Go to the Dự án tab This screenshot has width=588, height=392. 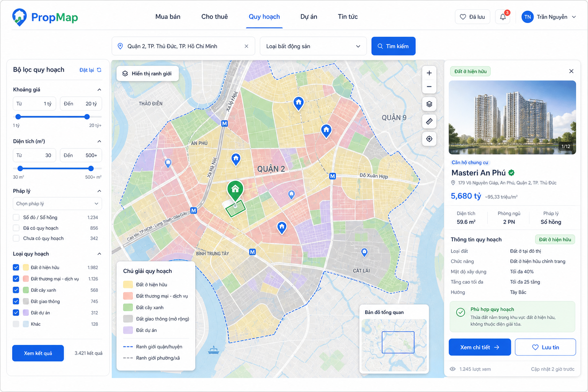pos(309,17)
